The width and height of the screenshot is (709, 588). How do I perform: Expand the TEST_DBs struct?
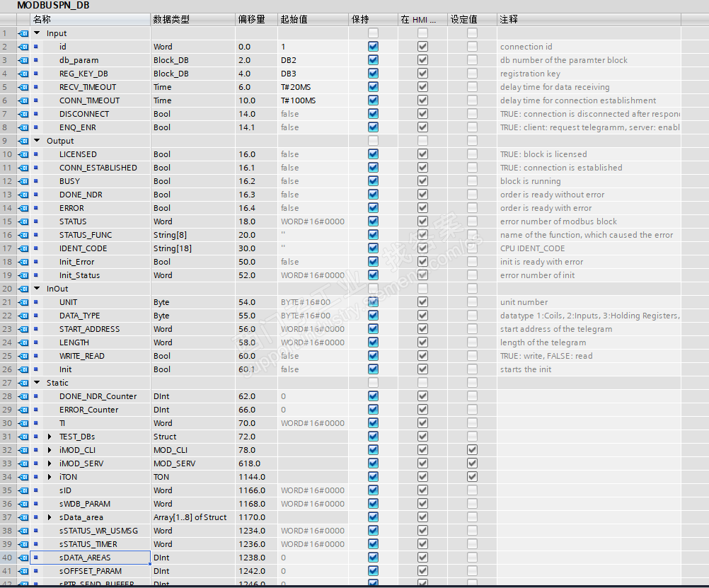point(50,437)
